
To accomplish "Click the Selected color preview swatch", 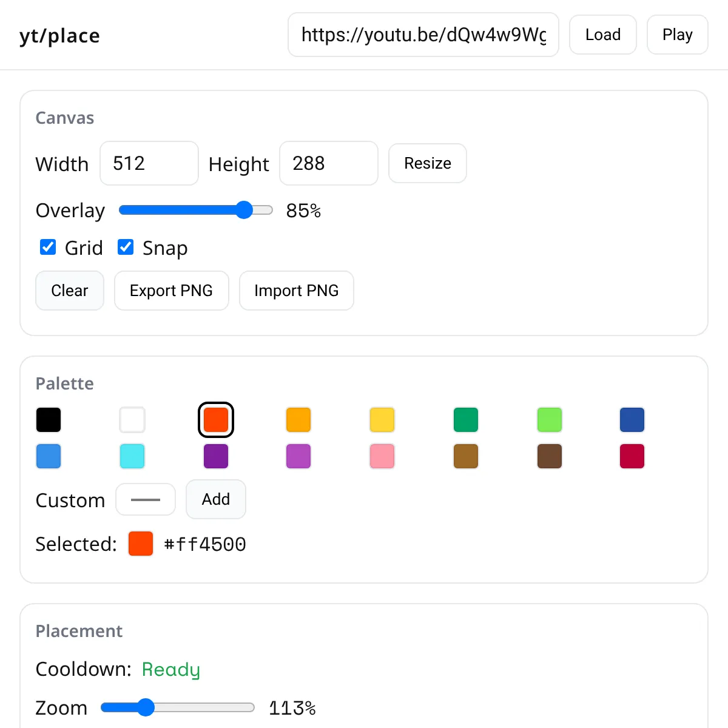I will (x=141, y=544).
